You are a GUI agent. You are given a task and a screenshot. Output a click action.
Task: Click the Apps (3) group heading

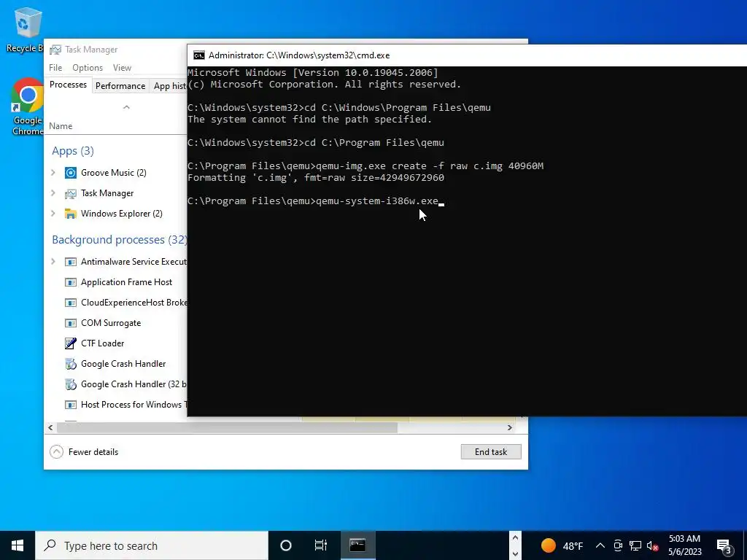coord(73,151)
